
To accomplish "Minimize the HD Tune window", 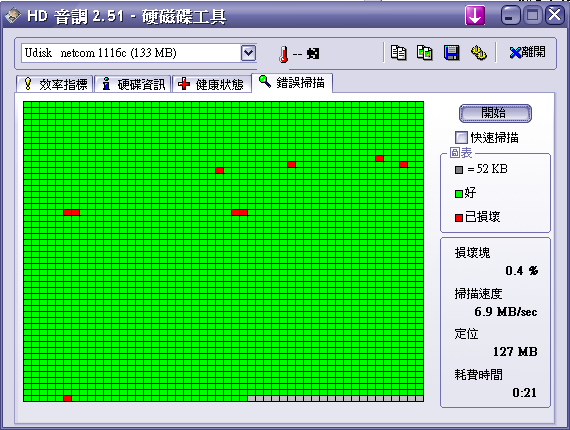I will pyautogui.click(x=510, y=16).
